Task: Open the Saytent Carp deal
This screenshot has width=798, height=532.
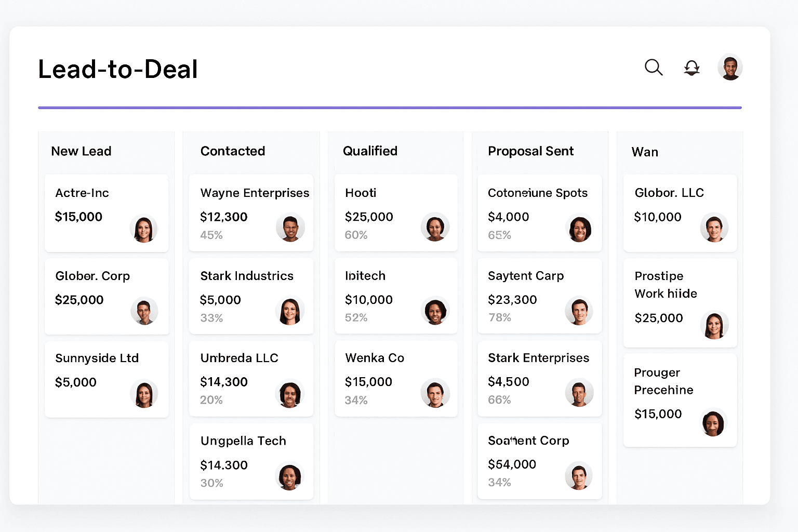Action: click(539, 296)
